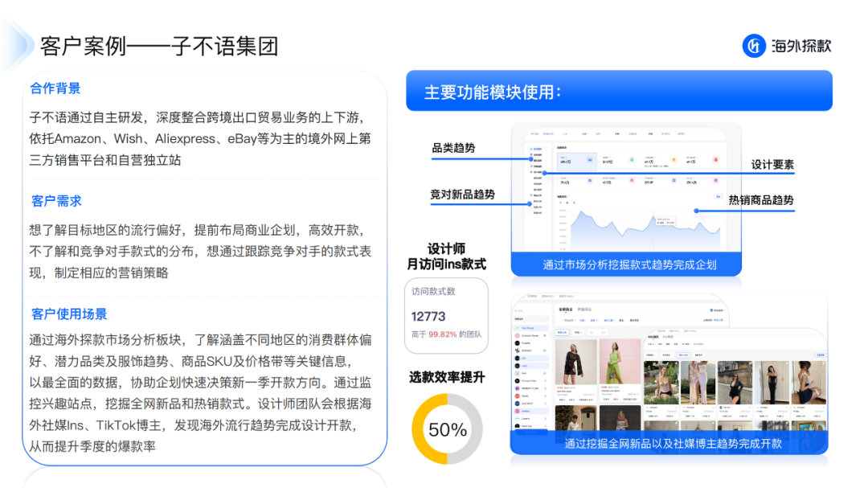868x488 pixels.
Task: Click the paragraph starting 想了解目标地区的流行偏好
Action: click(200, 251)
